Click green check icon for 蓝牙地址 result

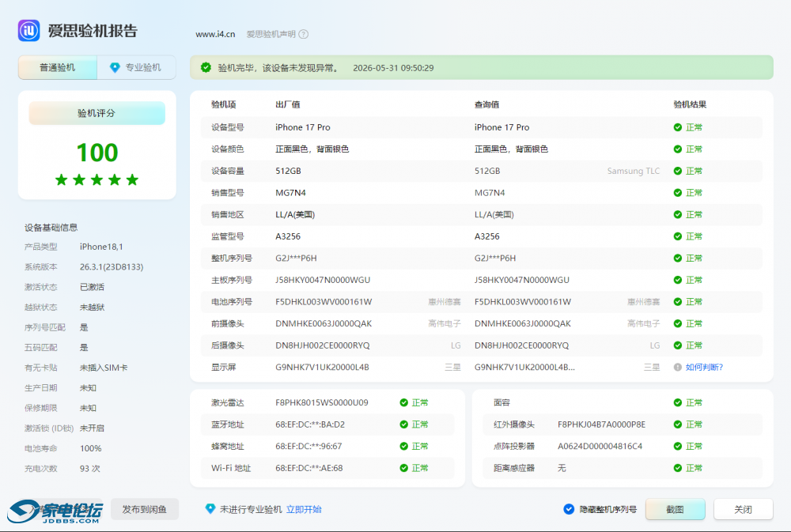point(403,424)
